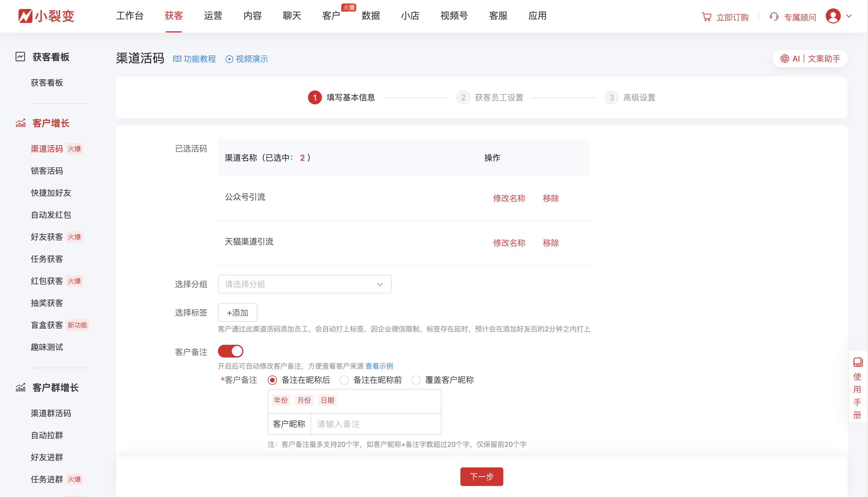The height and width of the screenshot is (497, 868).
Task: Select 备注在昵称前 radio option
Action: coord(344,380)
